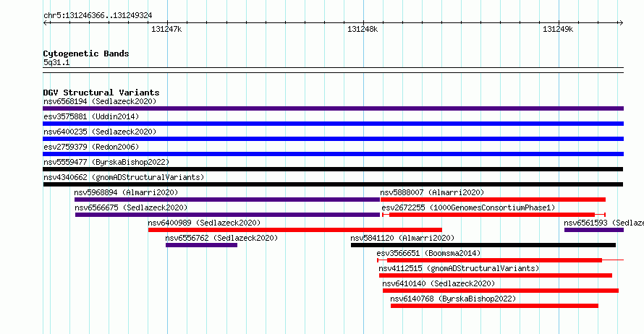Open nsv5841120 (Almarri2020) label
The image size is (644, 334).
coord(402,238)
